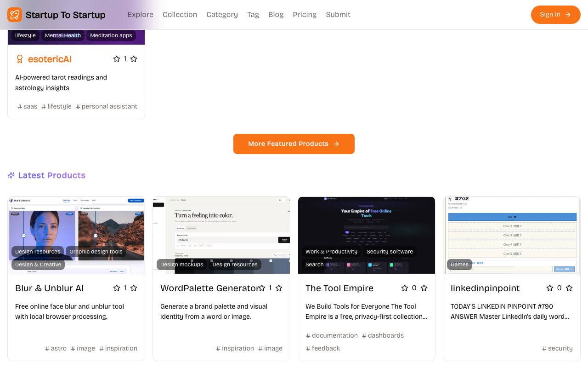Go to the Tag navigation item

pyautogui.click(x=253, y=15)
